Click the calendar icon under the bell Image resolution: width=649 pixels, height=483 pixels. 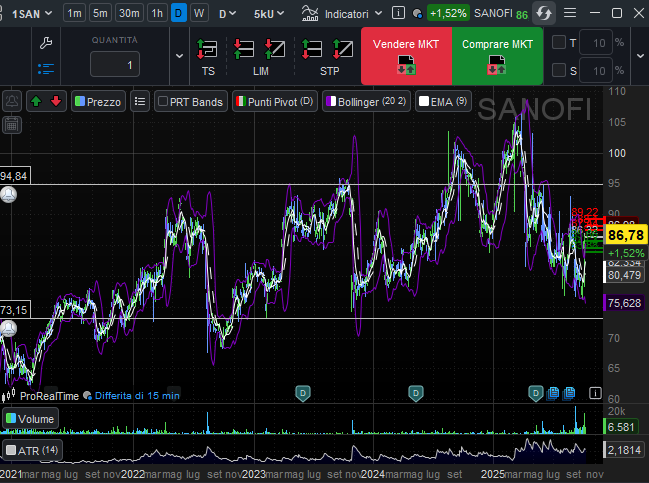point(12,125)
